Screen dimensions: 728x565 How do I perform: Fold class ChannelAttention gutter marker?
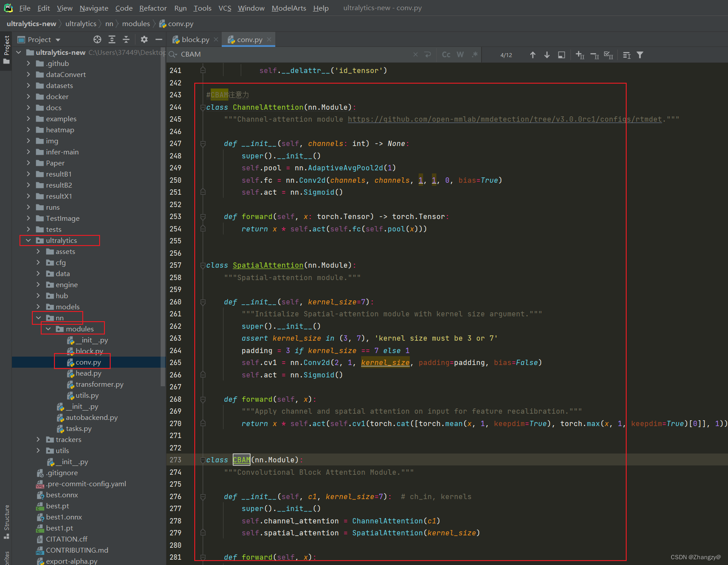203,107
